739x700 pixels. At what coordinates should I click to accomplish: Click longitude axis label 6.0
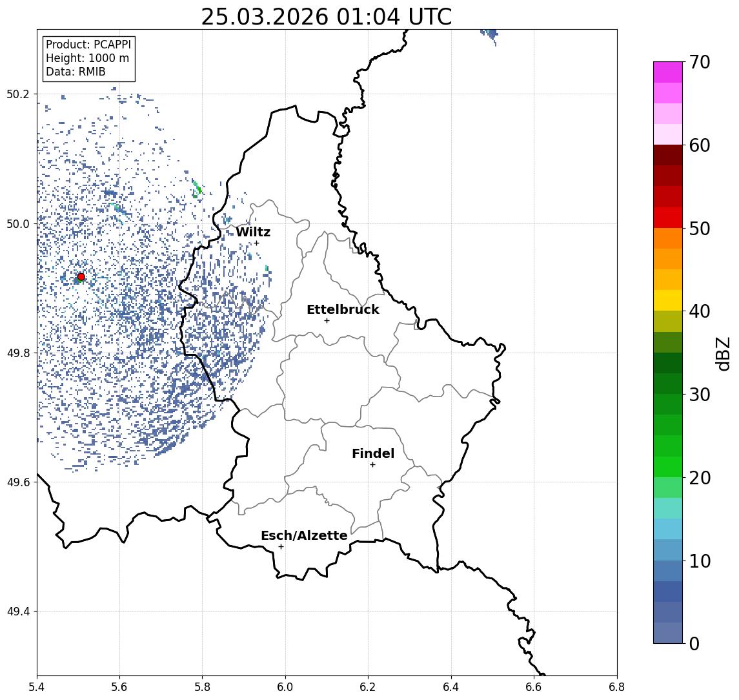(x=285, y=687)
